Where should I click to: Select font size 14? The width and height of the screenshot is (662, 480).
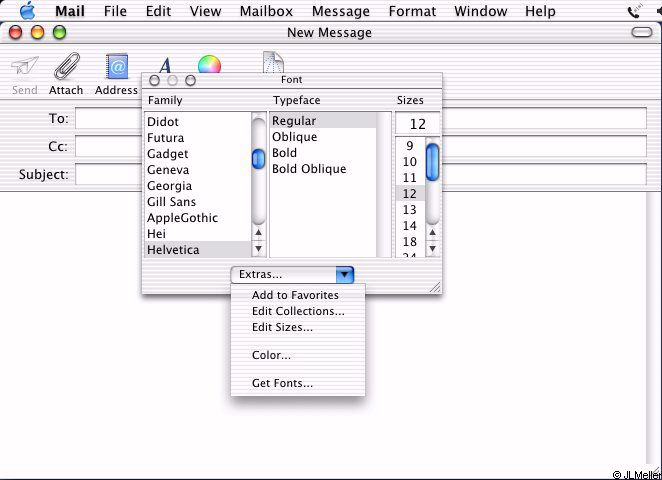coord(410,226)
